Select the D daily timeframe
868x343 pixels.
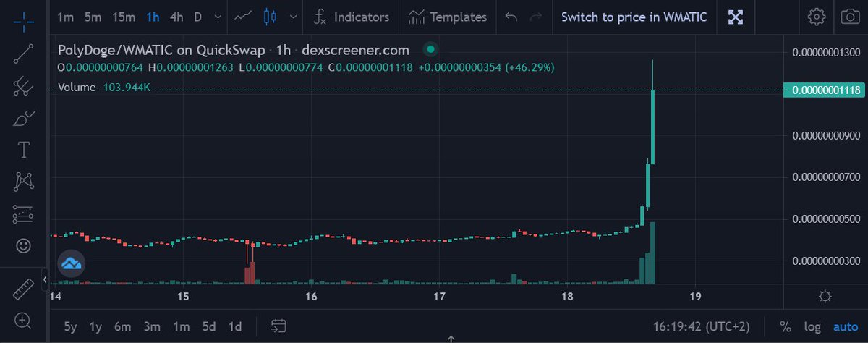[x=197, y=17]
